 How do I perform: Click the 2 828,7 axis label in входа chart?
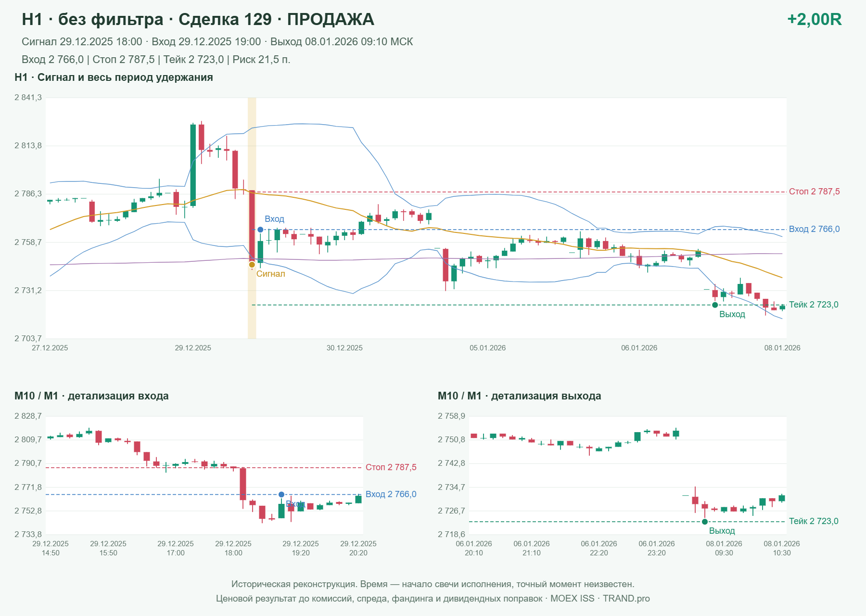[28, 416]
